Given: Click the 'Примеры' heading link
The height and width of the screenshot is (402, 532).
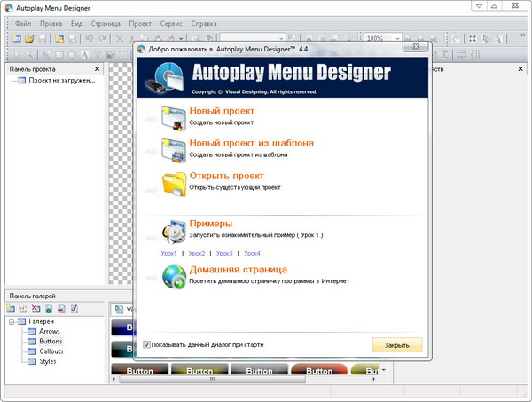Looking at the screenshot, I should [x=211, y=224].
